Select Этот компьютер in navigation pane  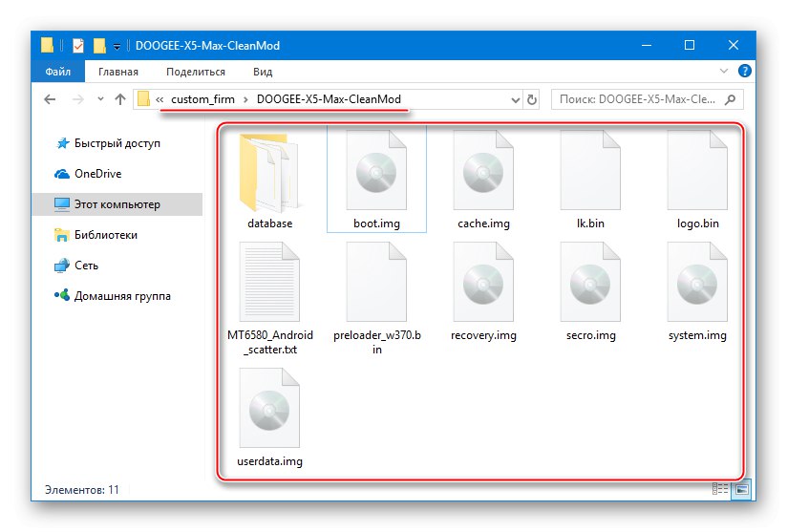pos(117,204)
